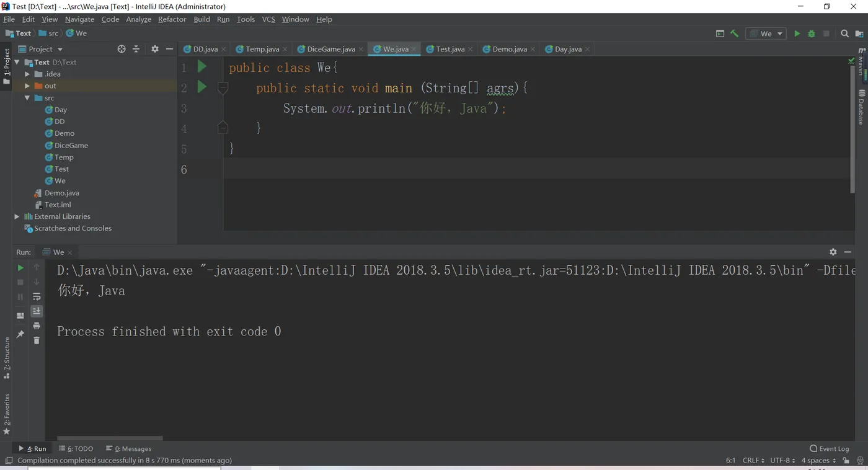This screenshot has width=868, height=470.
Task: Open the Favorites tool window
Action: (7, 414)
